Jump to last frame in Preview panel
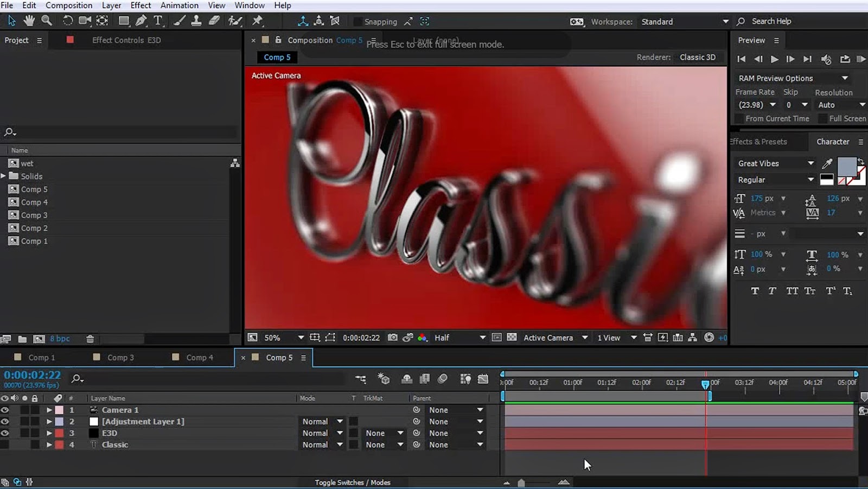Image resolution: width=868 pixels, height=489 pixels. 807,59
